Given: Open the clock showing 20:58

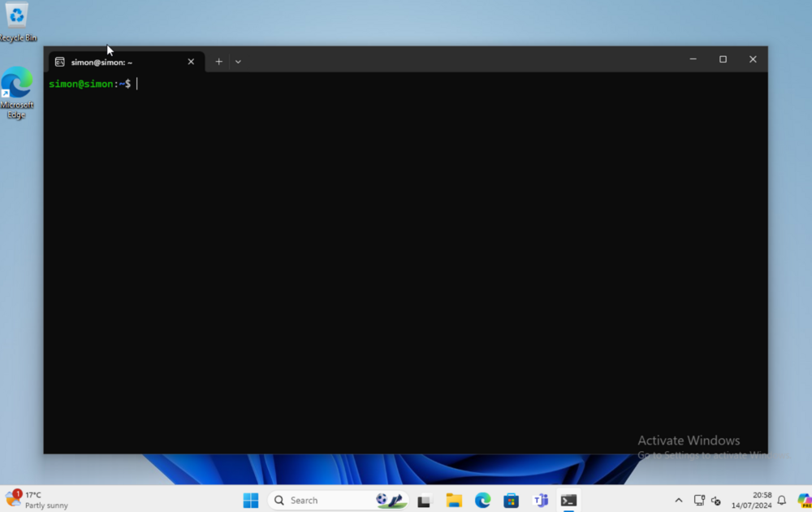Looking at the screenshot, I should coord(751,500).
